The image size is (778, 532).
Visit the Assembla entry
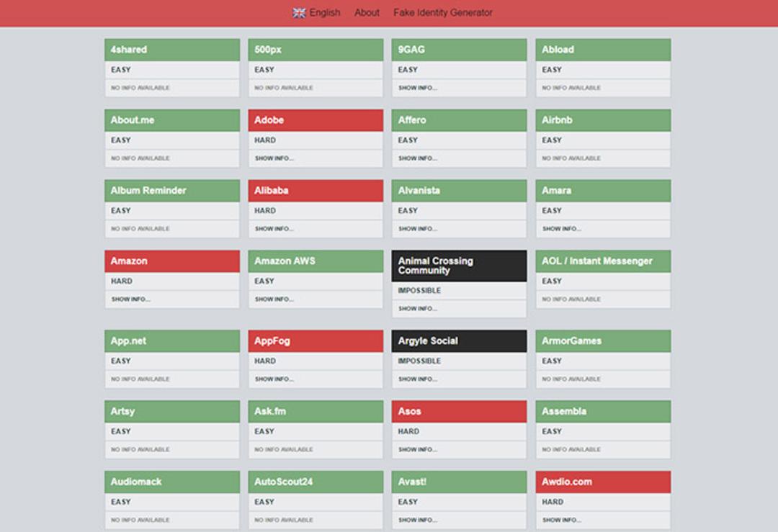point(564,411)
